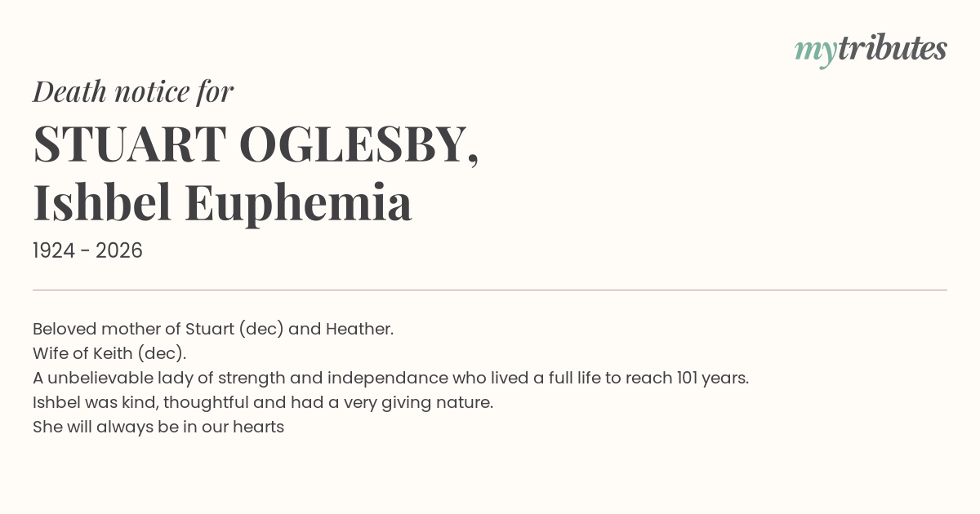This screenshot has width=980, height=514.
Task: Click the horizontal divider line
Action: click(490, 290)
